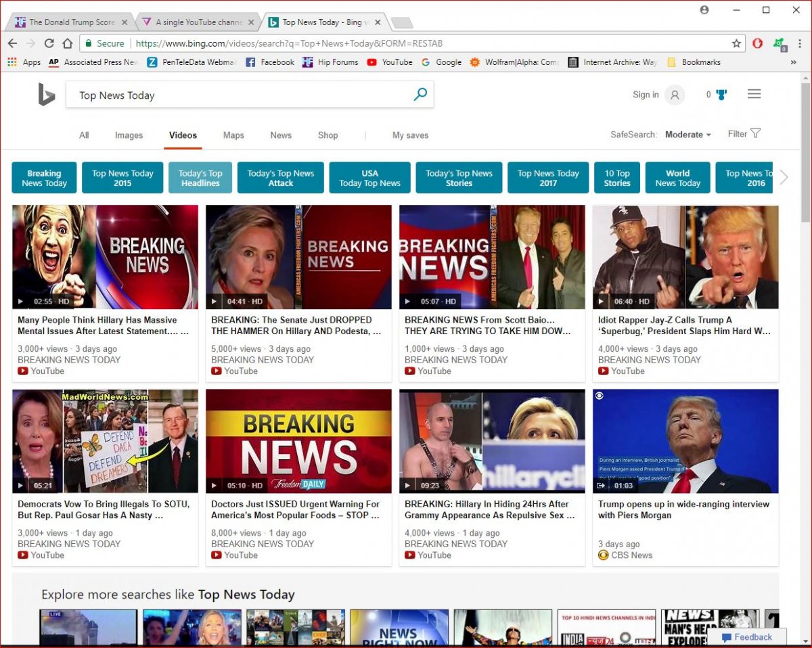Click the browser address bar URL
This screenshot has height=648, width=812.
(x=289, y=43)
